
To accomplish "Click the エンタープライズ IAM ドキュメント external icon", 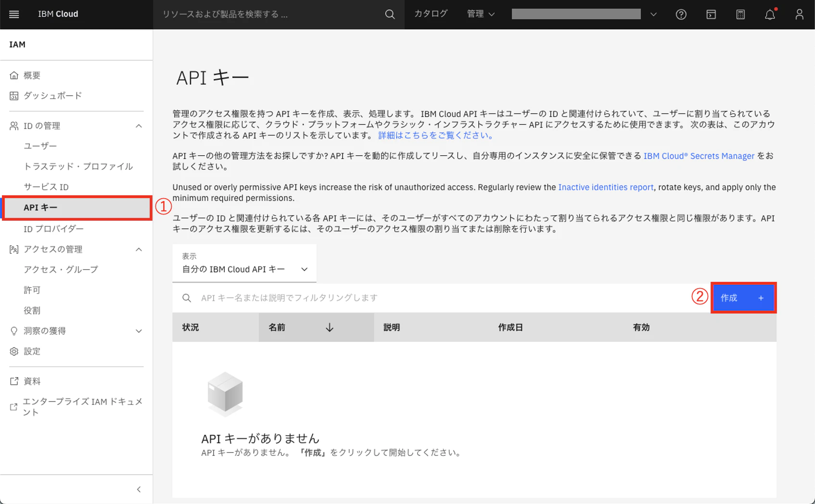I will point(13,407).
